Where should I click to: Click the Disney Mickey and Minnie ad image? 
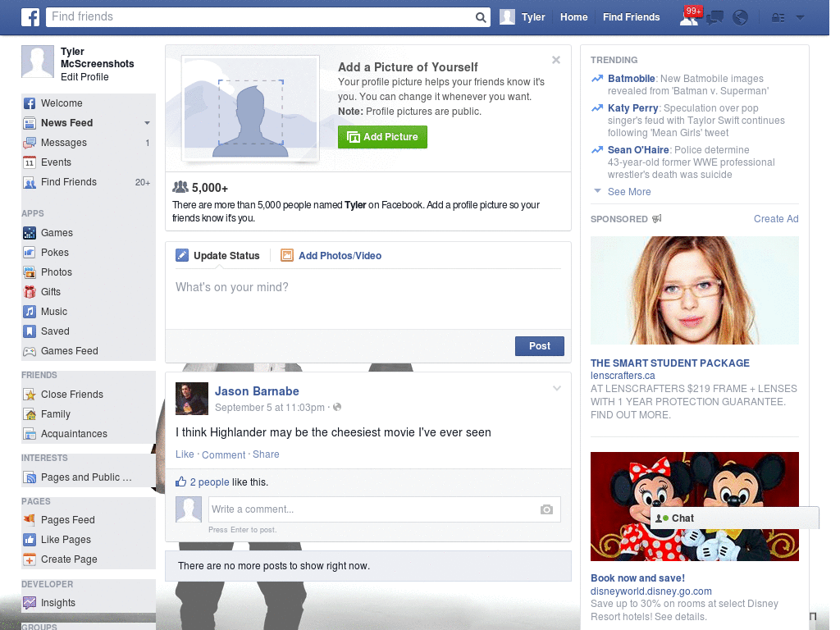[694, 506]
